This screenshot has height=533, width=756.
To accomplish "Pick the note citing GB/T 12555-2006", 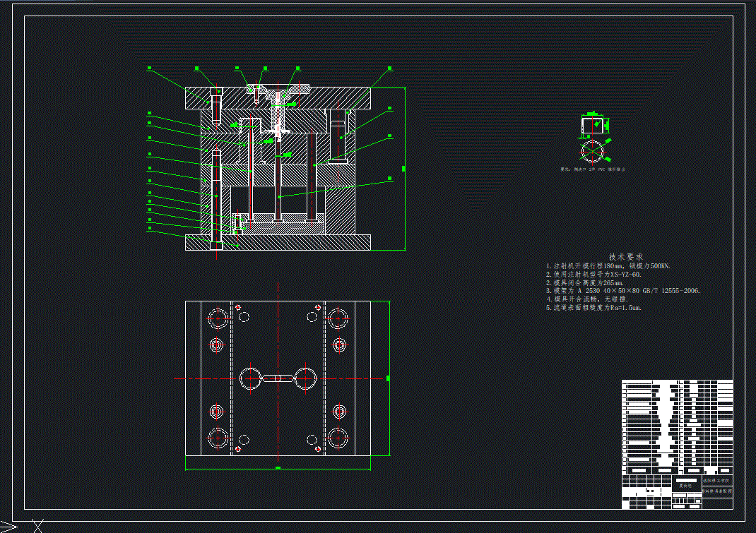I will [623, 291].
